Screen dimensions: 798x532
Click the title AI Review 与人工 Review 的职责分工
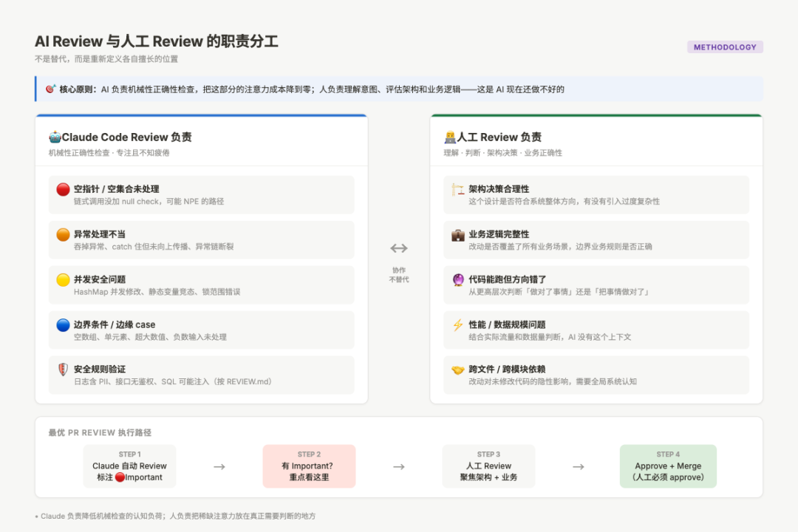pyautogui.click(x=156, y=41)
